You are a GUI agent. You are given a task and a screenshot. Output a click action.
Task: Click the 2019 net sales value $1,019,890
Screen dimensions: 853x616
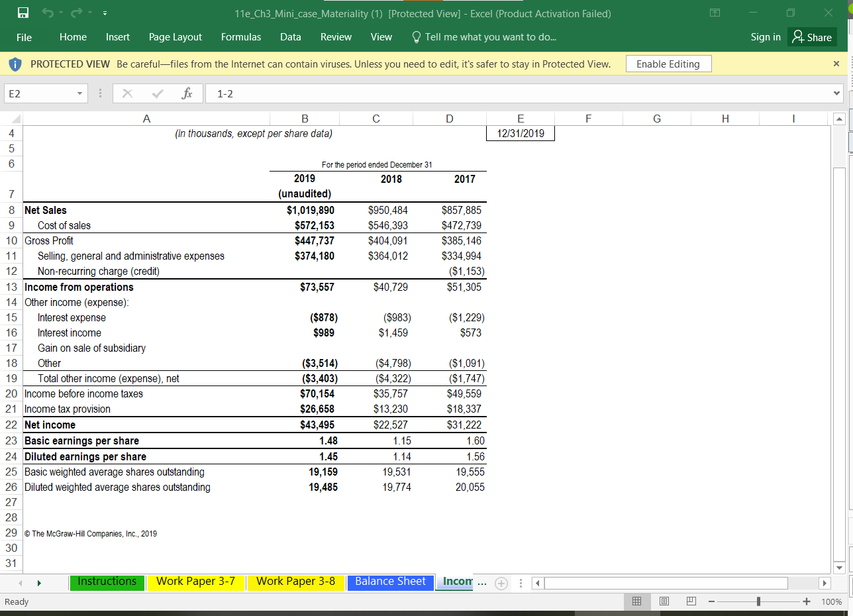click(305, 210)
